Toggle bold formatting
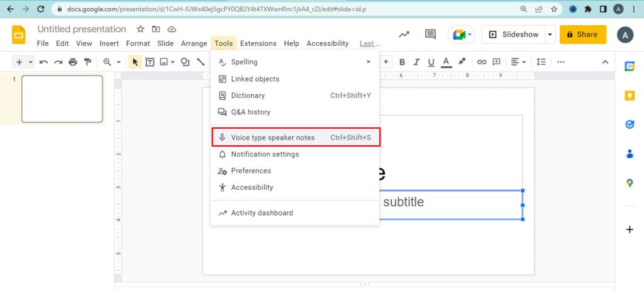 click(402, 62)
